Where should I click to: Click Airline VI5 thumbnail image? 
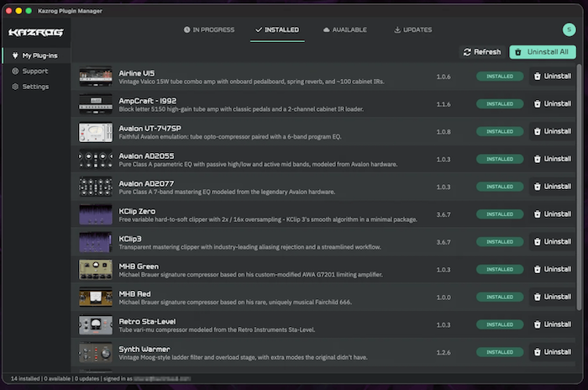96,76
